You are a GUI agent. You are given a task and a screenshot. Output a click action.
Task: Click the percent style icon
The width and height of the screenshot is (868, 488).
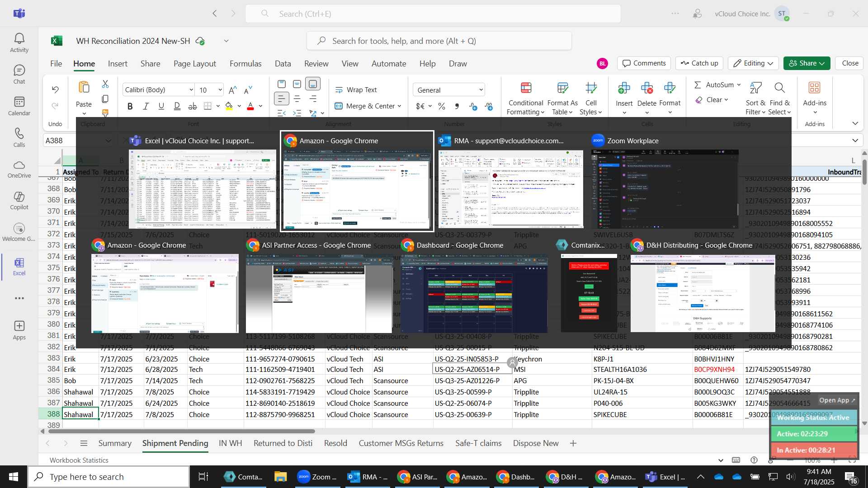coord(442,106)
